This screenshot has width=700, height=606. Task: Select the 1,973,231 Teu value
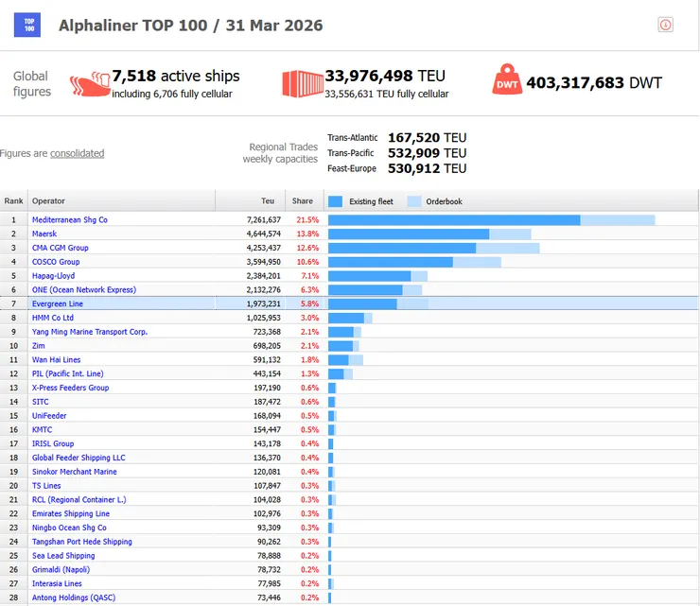(x=263, y=303)
